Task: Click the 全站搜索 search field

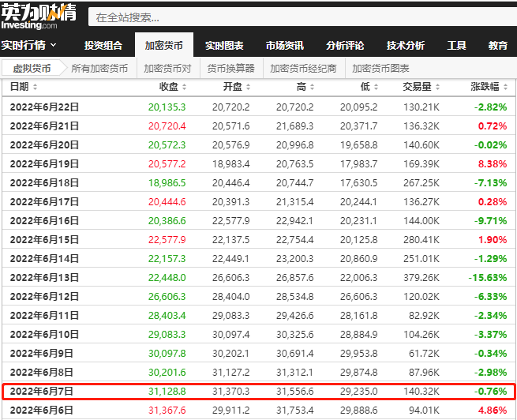Action: 300,17
